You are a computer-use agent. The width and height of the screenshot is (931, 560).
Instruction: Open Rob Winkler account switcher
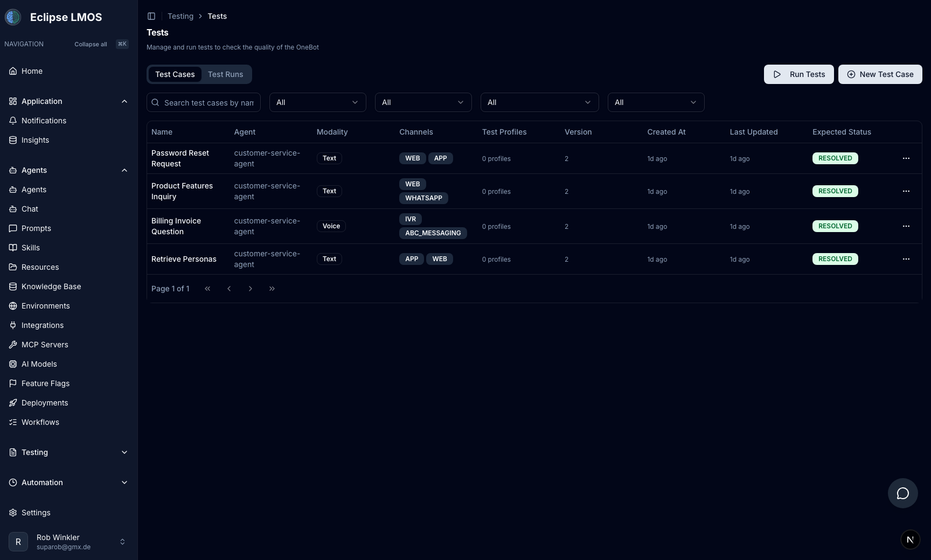(x=69, y=542)
